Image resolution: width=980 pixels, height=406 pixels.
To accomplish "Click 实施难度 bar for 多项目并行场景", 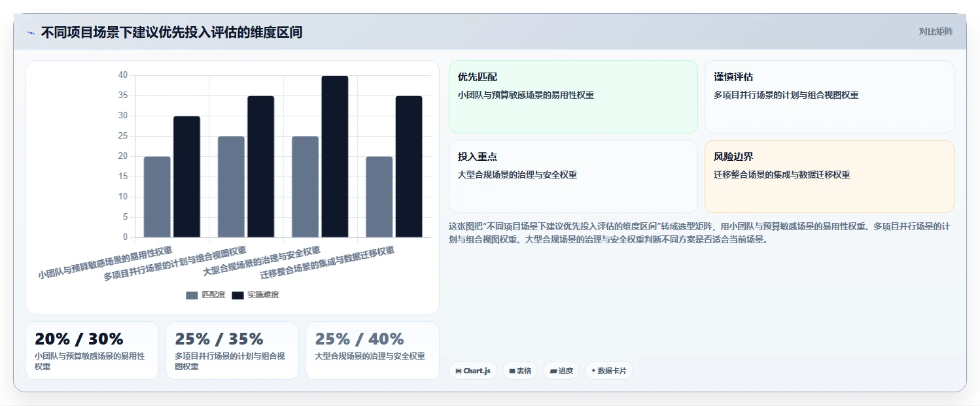I will [260, 167].
